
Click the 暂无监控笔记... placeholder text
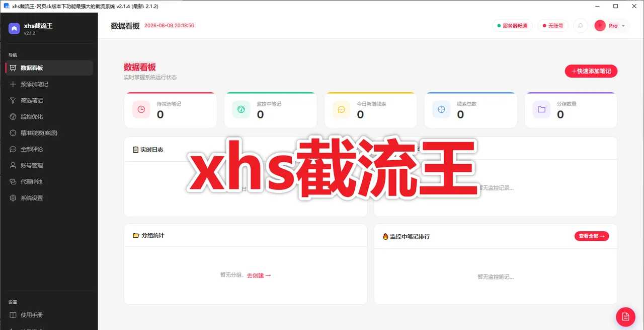tap(496, 277)
